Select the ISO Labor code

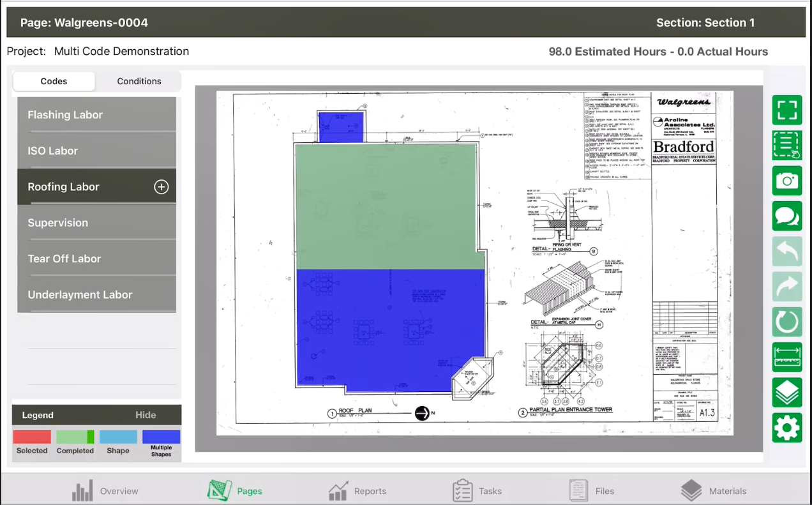click(x=96, y=151)
